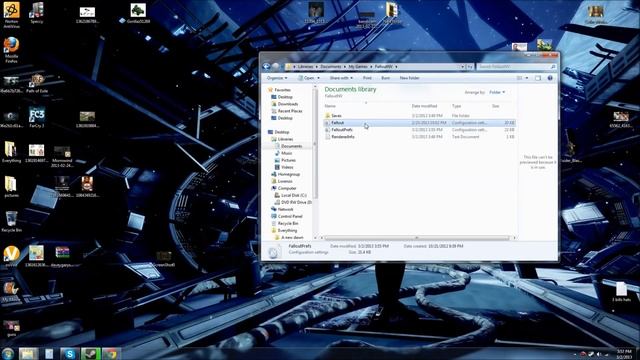Viewport: 640px width, 360px height.
Task: Select the Far Cry 3 desktop icon
Action: point(37,118)
